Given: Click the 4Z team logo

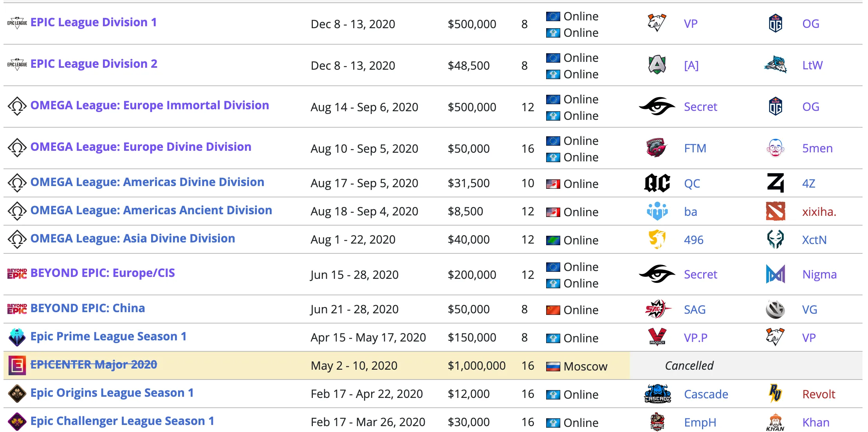Looking at the screenshot, I should [775, 183].
